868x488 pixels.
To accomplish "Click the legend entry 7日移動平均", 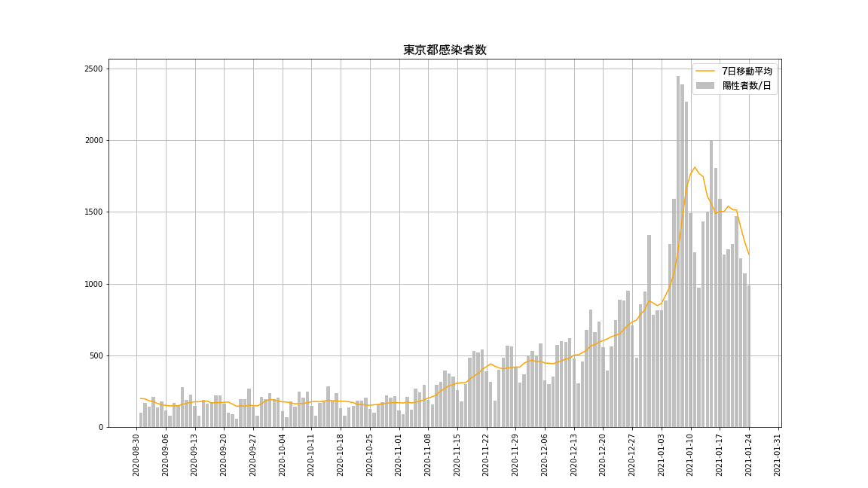I will click(x=747, y=72).
